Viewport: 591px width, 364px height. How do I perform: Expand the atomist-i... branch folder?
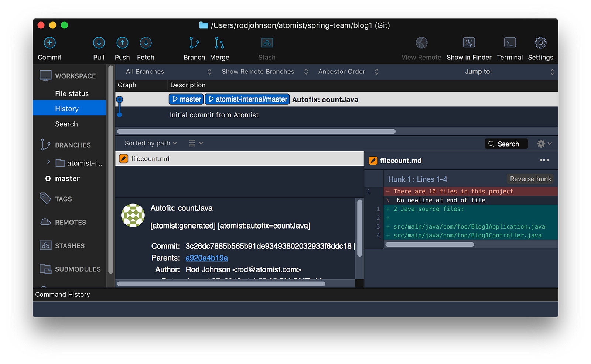48,162
